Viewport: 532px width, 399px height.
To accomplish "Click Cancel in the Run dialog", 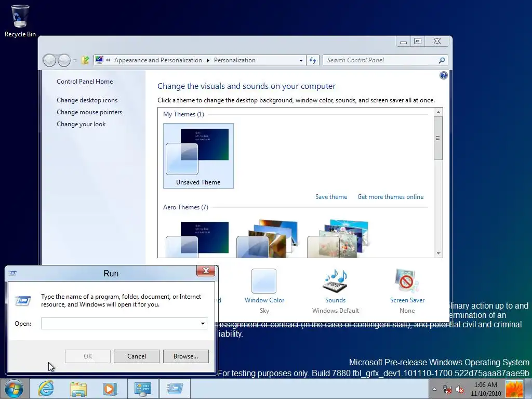I will [x=137, y=356].
